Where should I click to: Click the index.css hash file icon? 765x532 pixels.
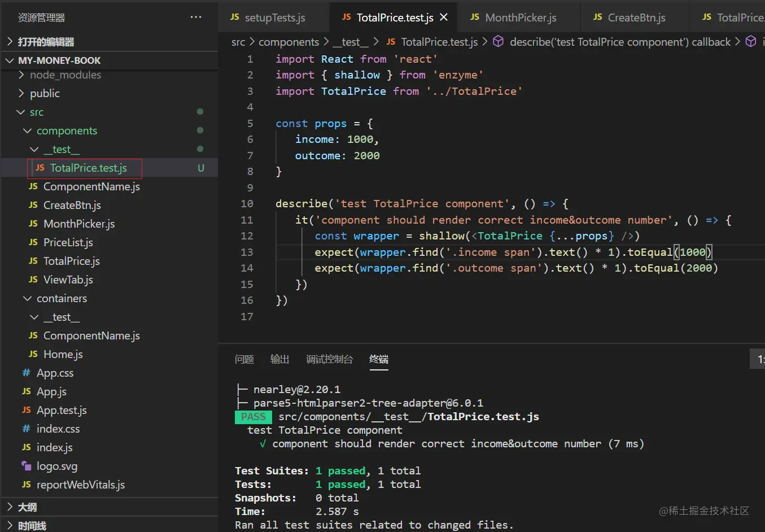tap(26, 429)
